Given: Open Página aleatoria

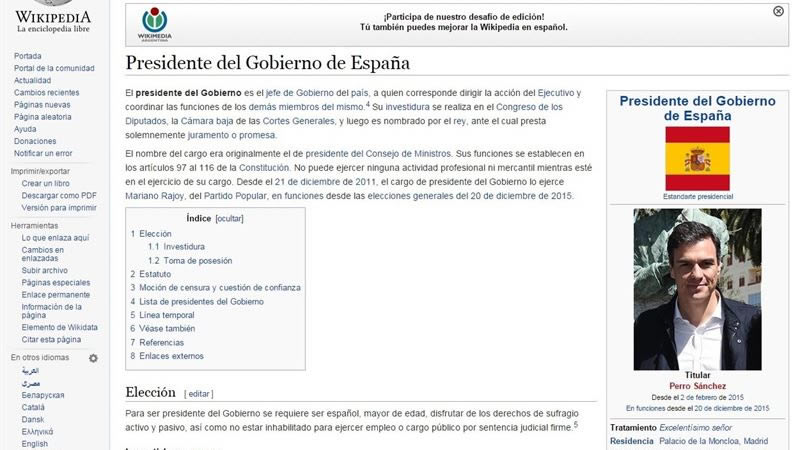Looking at the screenshot, I should (x=42, y=117).
